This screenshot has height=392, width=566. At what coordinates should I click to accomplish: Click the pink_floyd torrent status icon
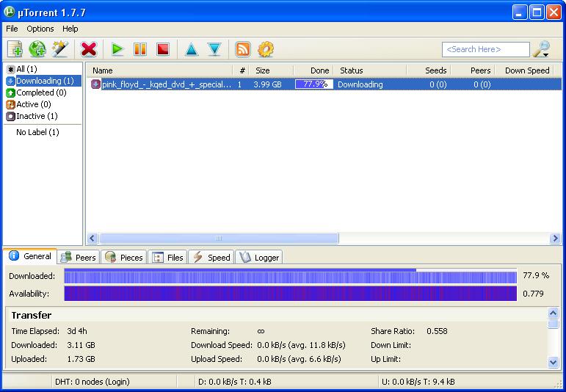coord(95,84)
